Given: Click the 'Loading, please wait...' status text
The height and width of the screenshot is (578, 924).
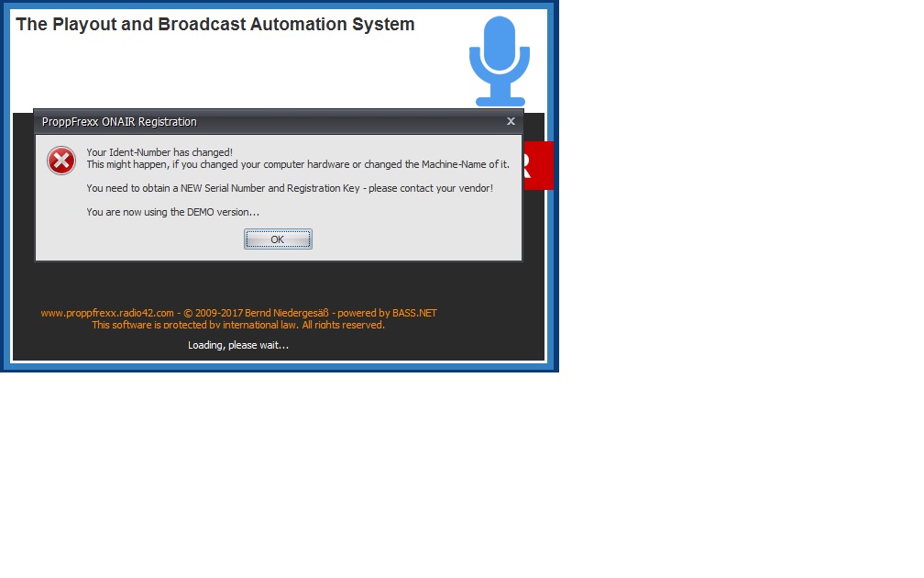Looking at the screenshot, I should click(x=238, y=345).
